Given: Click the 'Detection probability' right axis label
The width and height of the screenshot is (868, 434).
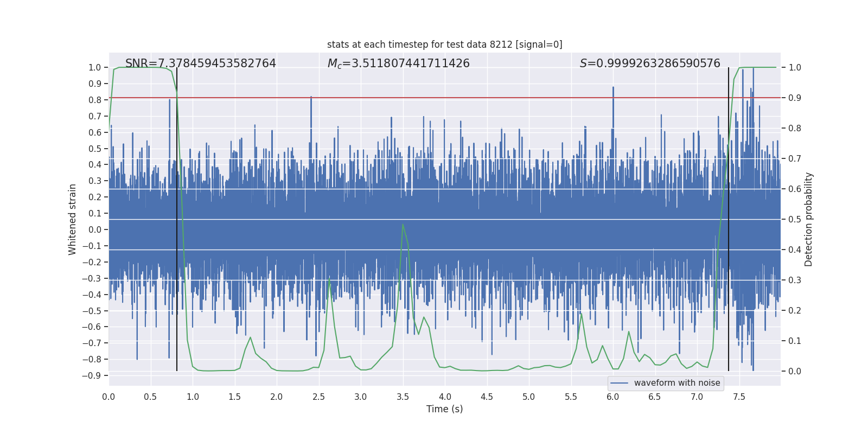Looking at the screenshot, I should coord(808,219).
